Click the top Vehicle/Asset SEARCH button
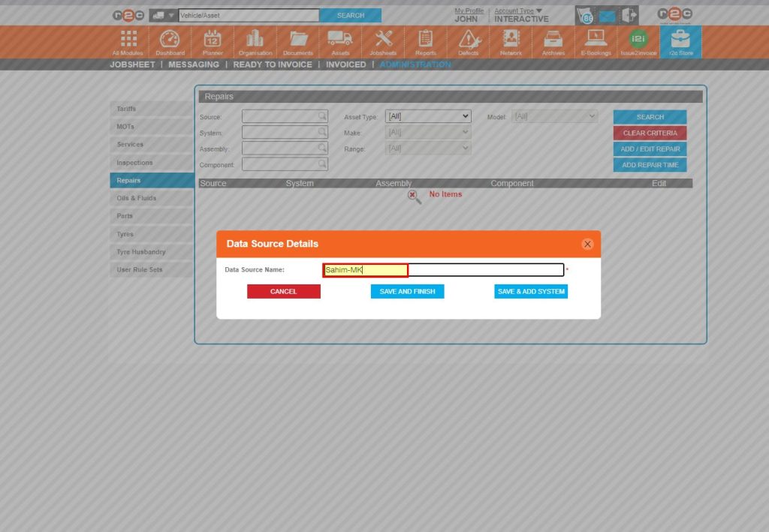Viewport: 769px width, 532px height. tap(350, 16)
